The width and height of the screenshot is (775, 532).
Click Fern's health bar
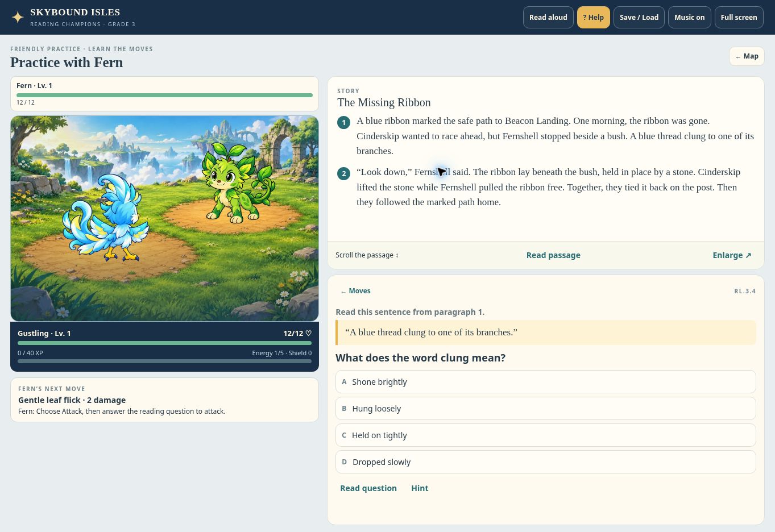(x=164, y=95)
